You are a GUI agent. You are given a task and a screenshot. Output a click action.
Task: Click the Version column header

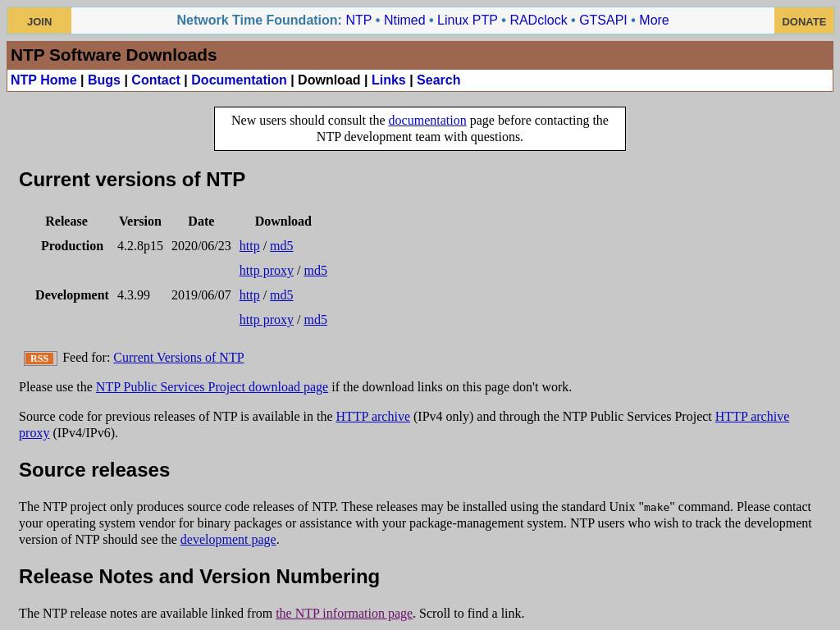[x=139, y=221]
